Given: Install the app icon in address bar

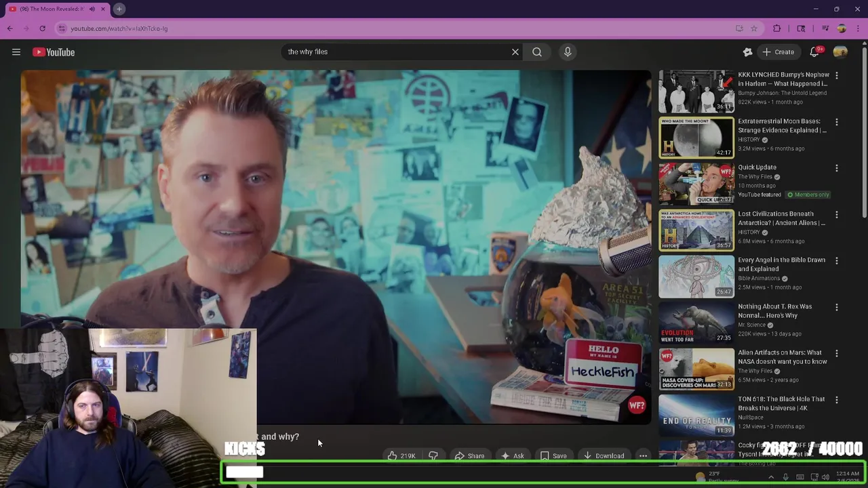Looking at the screenshot, I should tap(739, 28).
